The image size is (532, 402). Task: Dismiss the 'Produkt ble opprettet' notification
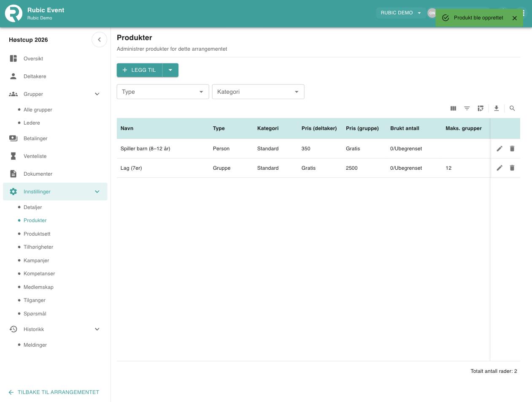(515, 18)
